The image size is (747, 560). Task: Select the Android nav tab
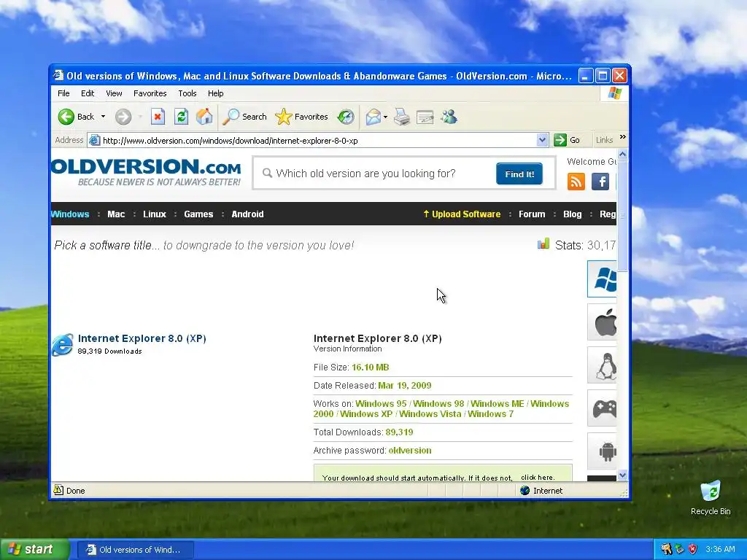click(248, 214)
